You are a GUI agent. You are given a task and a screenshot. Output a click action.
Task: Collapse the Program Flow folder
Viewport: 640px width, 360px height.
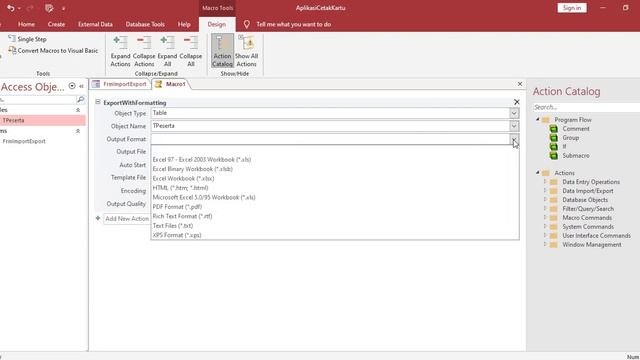pyautogui.click(x=538, y=120)
